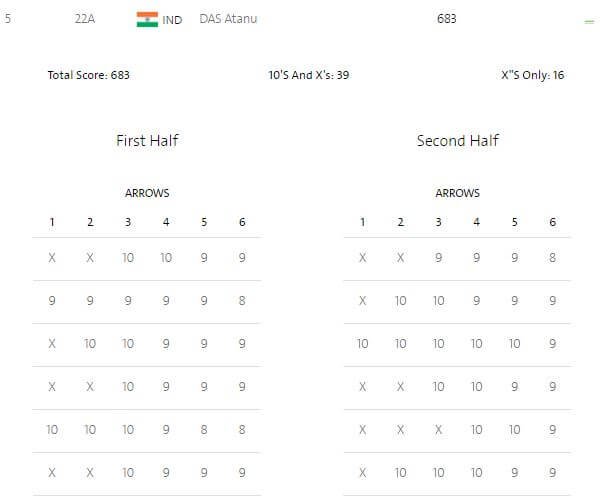Viewport: 600px width, 498px height.
Task: Click the 10'S And X's: 39 label
Action: [309, 75]
